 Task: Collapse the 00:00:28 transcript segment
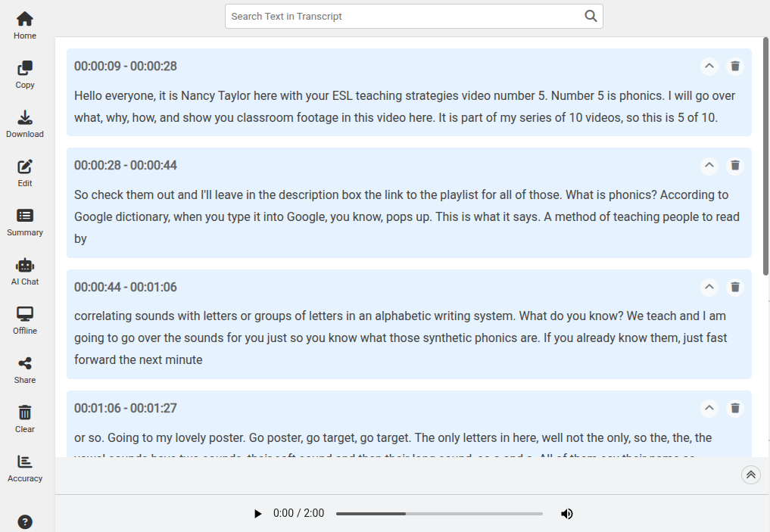pos(709,165)
